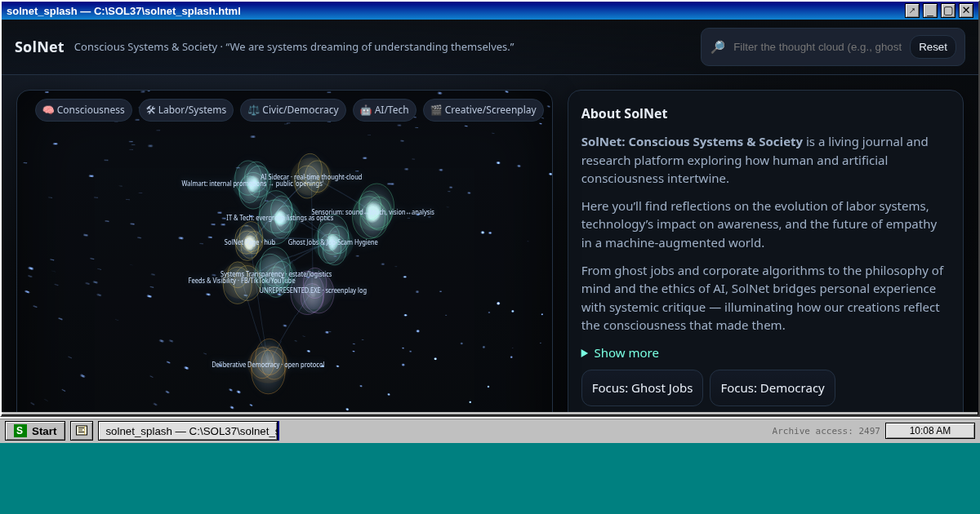Viewport: 980px width, 514px height.
Task: Click the quick-launch icon beside Start
Action: (x=82, y=431)
